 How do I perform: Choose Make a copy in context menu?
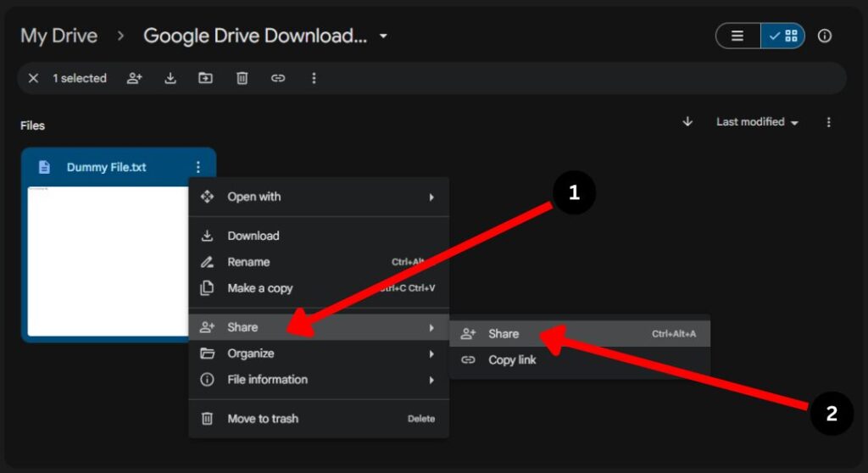tap(319, 288)
